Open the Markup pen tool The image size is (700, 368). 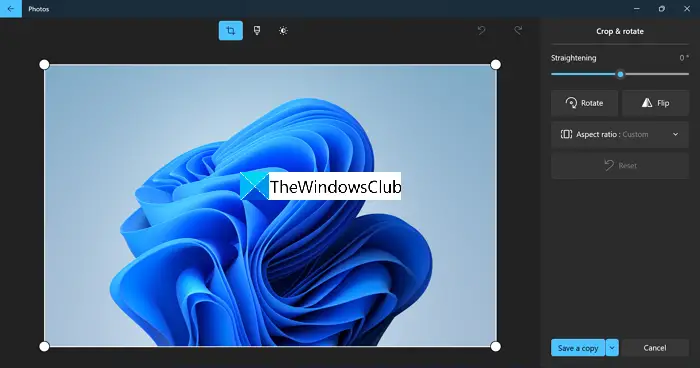[257, 30]
